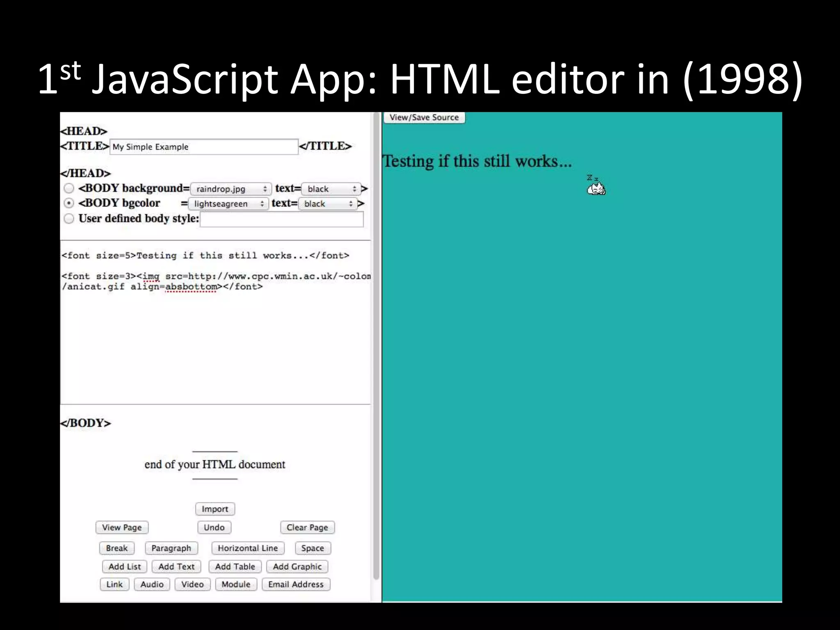Click the View/Save Source button
Viewport: 840px width, 630px height.
424,117
